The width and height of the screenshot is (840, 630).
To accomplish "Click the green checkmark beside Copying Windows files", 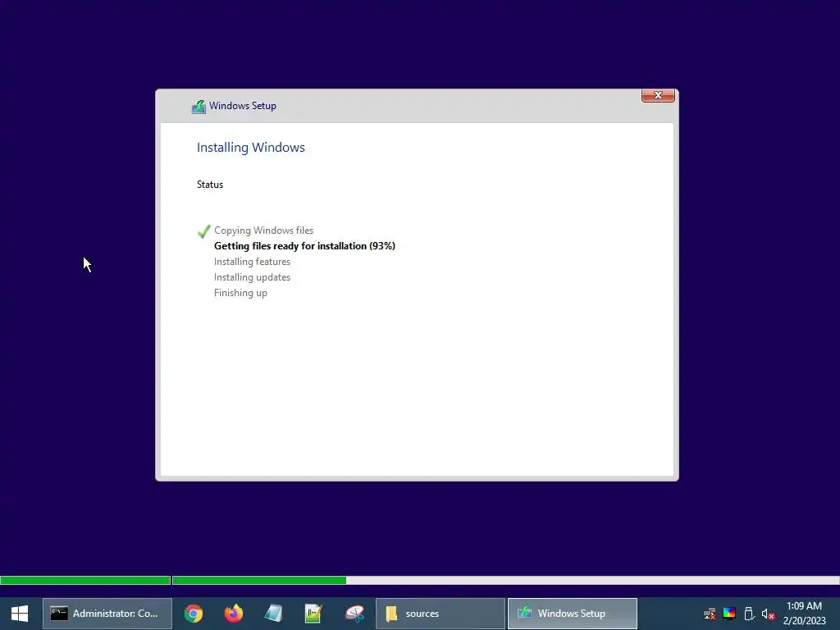I will (204, 231).
